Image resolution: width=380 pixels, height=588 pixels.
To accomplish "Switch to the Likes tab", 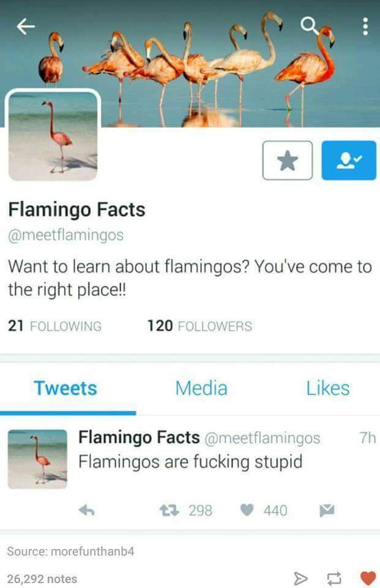I will (328, 388).
